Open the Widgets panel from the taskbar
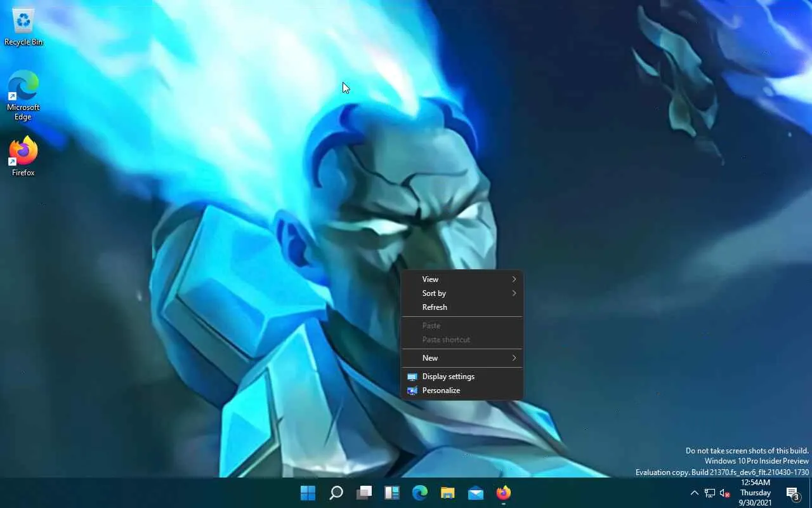The width and height of the screenshot is (812, 508). [x=392, y=493]
